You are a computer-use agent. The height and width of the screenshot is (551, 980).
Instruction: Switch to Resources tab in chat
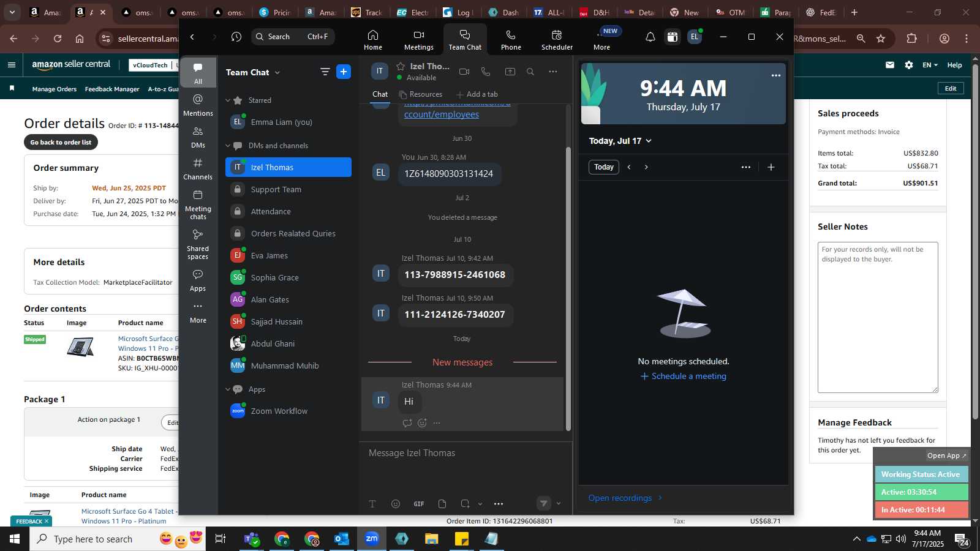click(x=420, y=94)
